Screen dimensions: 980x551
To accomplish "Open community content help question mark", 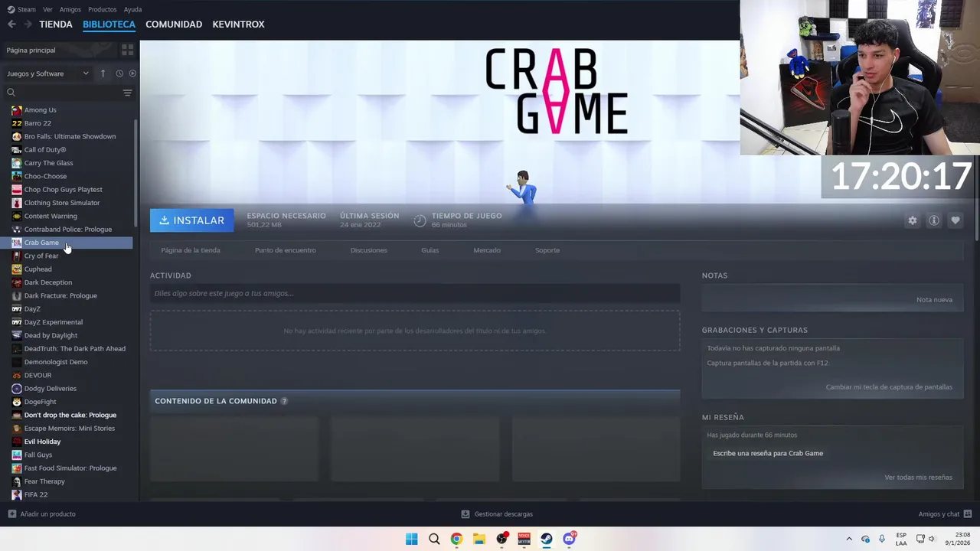I will pyautogui.click(x=284, y=401).
